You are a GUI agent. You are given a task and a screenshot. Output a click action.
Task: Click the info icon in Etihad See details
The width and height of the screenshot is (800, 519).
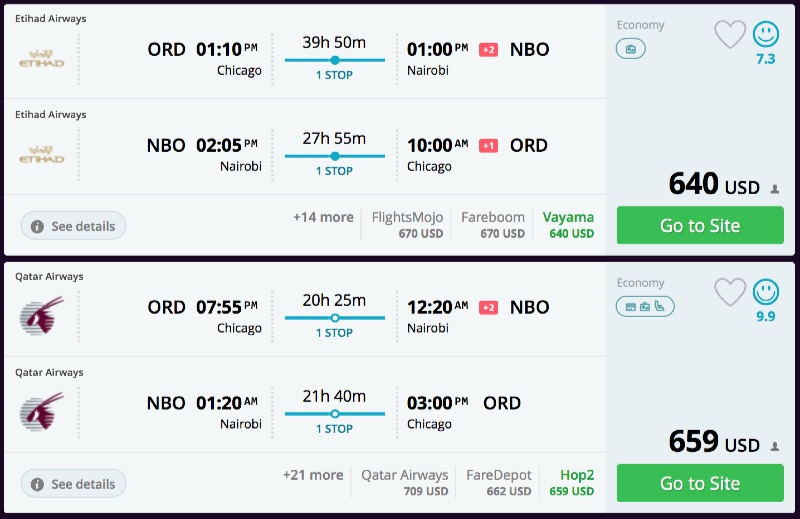(38, 227)
